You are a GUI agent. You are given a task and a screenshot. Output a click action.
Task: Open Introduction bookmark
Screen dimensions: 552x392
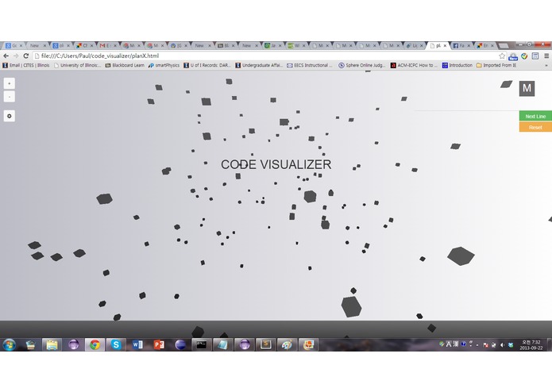457,65
